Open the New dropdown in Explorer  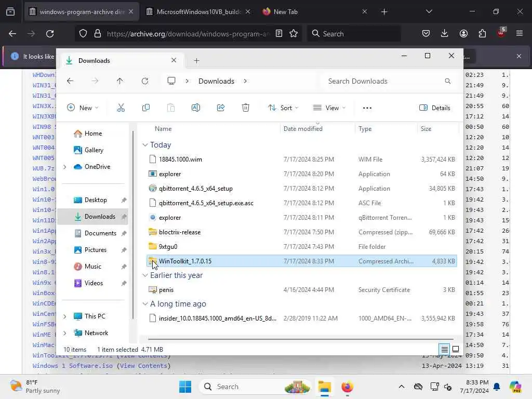(83, 108)
